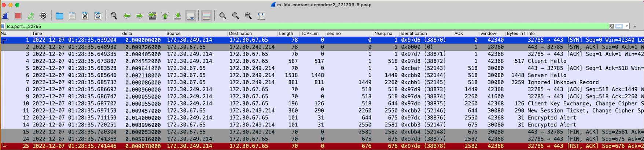Zoom out main window text
The width and height of the screenshot is (644, 150).
point(235,16)
